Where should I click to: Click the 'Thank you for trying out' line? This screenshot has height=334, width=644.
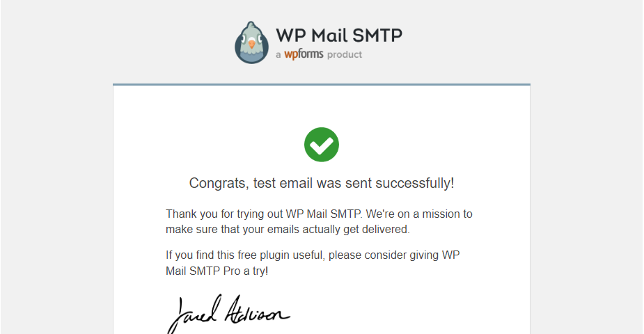click(x=224, y=214)
